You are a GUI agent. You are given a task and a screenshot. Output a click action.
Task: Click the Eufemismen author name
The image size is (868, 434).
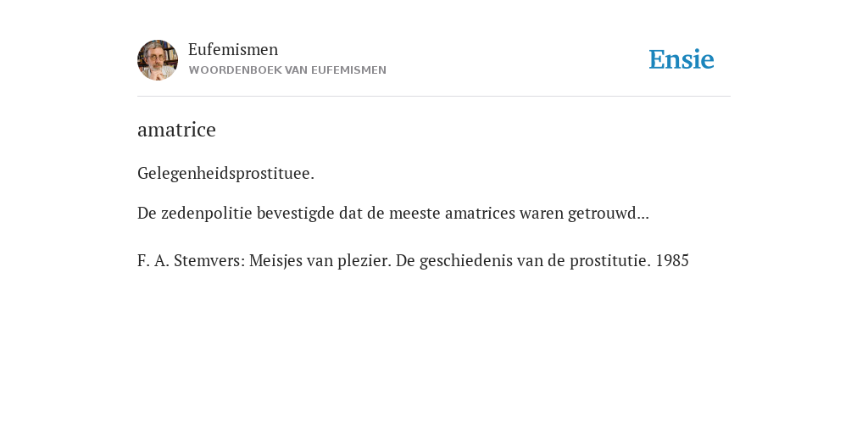(x=233, y=50)
